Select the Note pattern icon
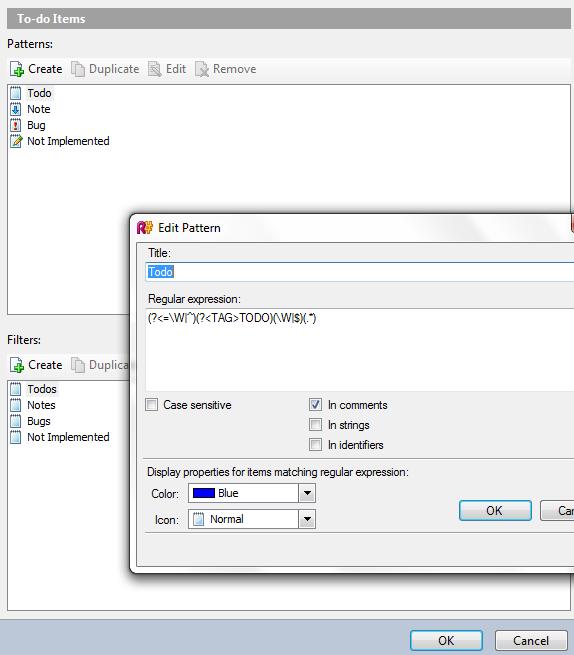Image resolution: width=574 pixels, height=655 pixels. point(15,109)
